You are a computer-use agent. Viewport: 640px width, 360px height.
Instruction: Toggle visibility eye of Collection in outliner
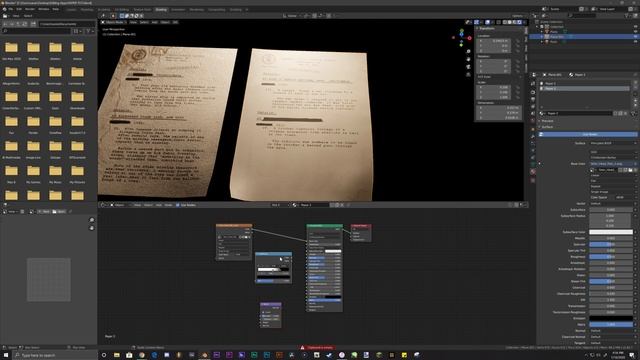pos(635,27)
